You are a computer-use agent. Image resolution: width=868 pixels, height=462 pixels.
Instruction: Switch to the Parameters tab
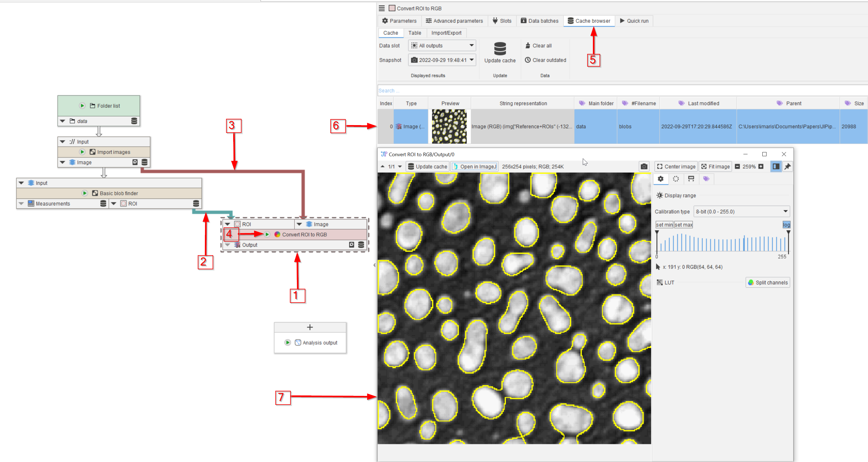click(399, 21)
